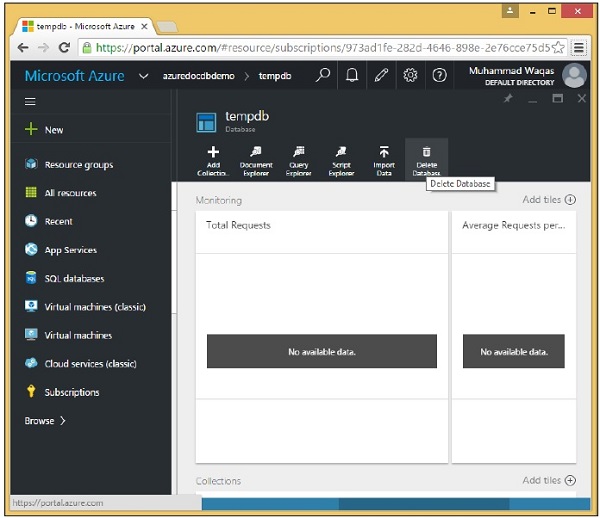The image size is (600, 518).
Task: Open the portal search magnifier
Action: point(323,75)
